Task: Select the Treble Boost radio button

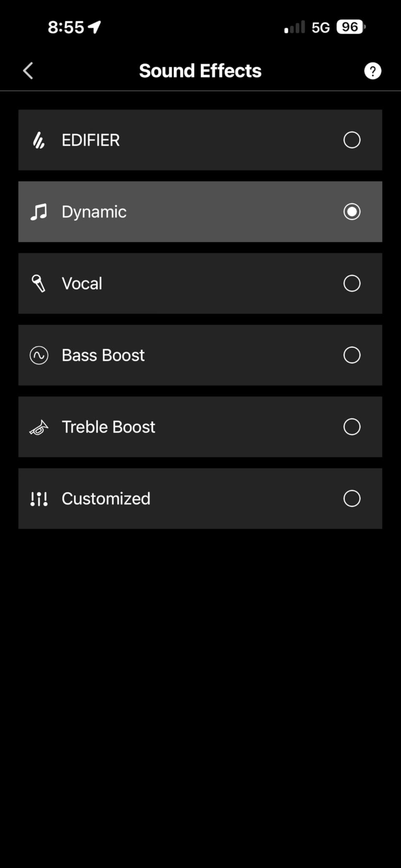Action: click(352, 427)
